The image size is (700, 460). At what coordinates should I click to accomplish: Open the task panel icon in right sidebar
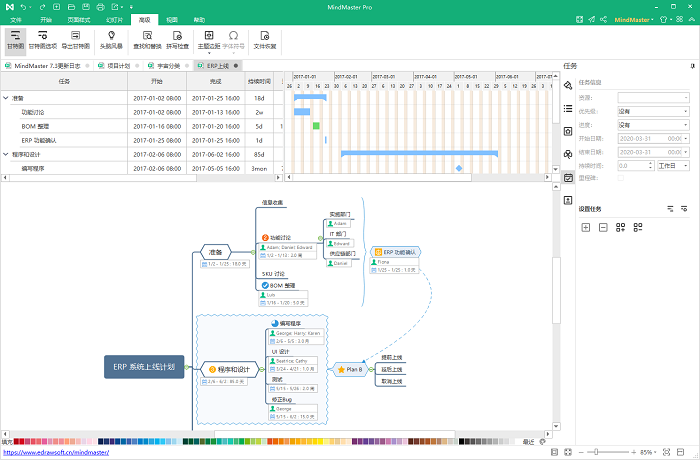click(x=568, y=177)
